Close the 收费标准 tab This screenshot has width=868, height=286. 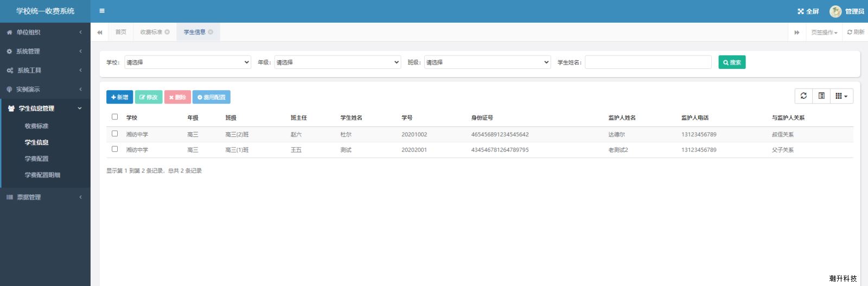click(167, 32)
